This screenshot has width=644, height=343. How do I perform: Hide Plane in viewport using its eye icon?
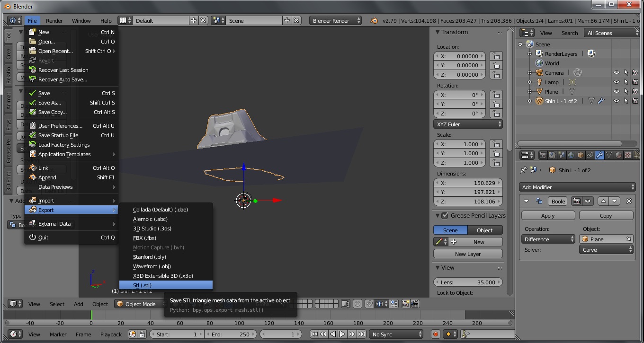(617, 91)
